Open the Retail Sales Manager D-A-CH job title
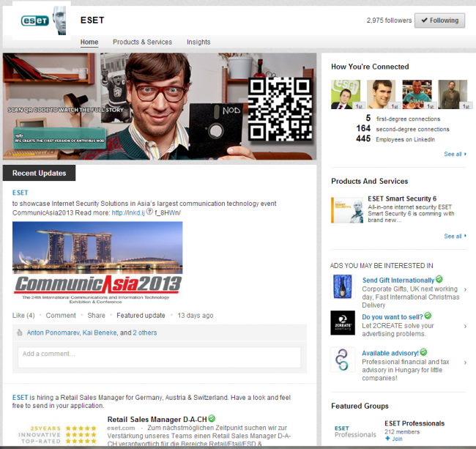The height and width of the screenshot is (449, 476). [157, 419]
